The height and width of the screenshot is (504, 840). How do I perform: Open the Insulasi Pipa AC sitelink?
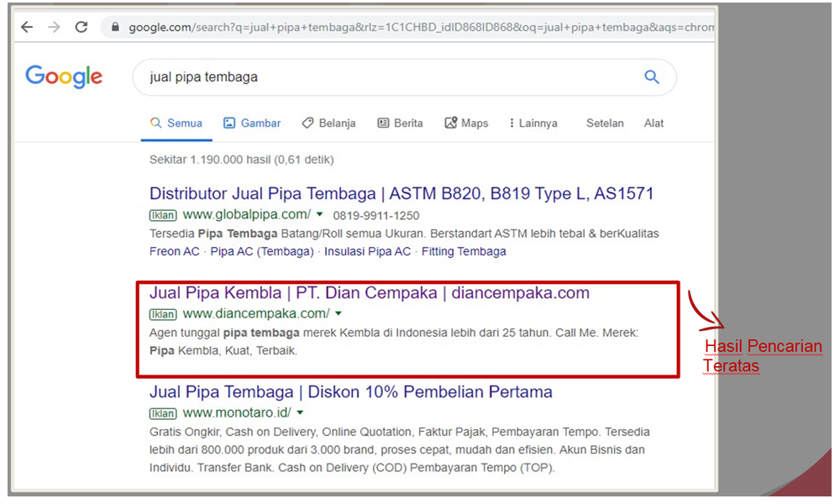(x=368, y=251)
